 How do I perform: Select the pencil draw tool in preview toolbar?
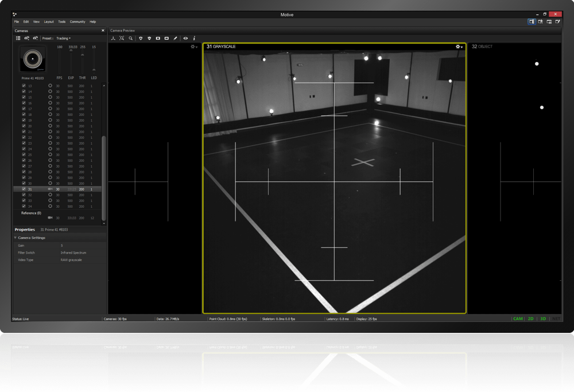[x=176, y=38]
